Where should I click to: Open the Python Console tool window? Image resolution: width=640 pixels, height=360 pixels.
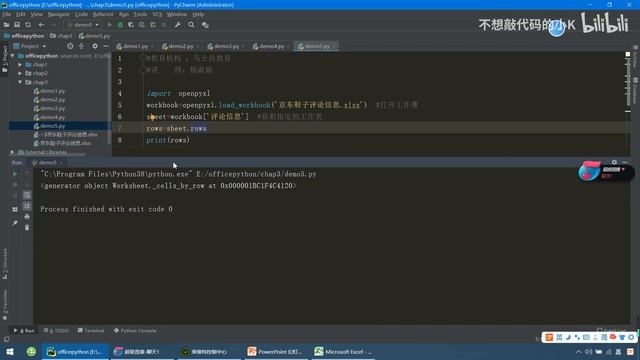tap(135, 331)
